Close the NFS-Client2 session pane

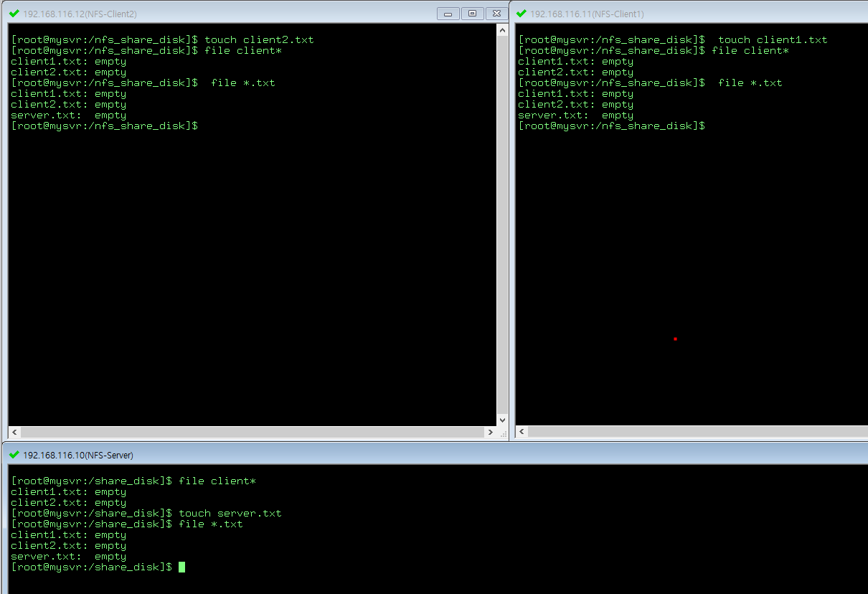pyautogui.click(x=496, y=14)
